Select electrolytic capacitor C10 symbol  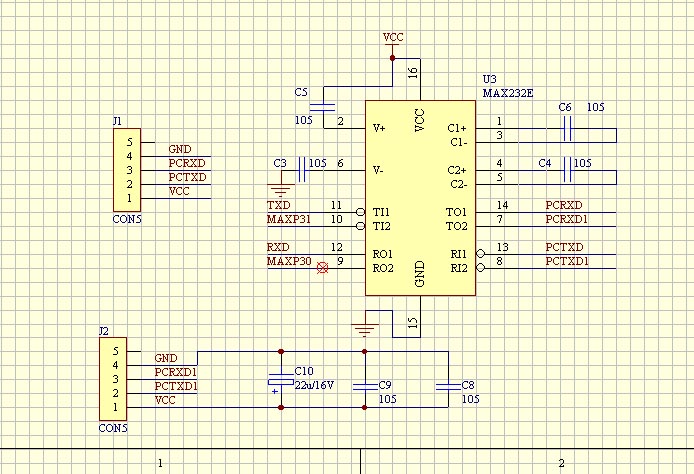click(x=281, y=380)
